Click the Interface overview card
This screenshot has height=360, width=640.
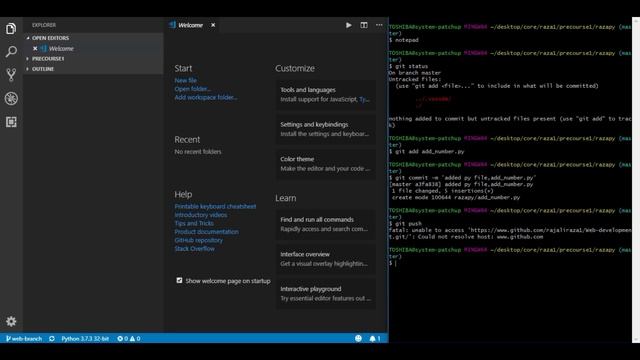coord(325,259)
